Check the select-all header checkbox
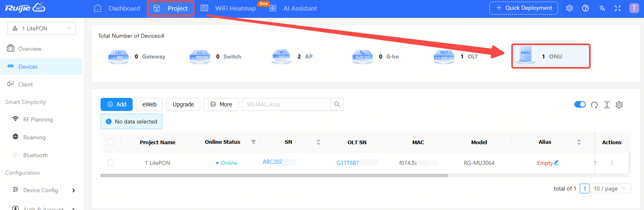 click(111, 142)
